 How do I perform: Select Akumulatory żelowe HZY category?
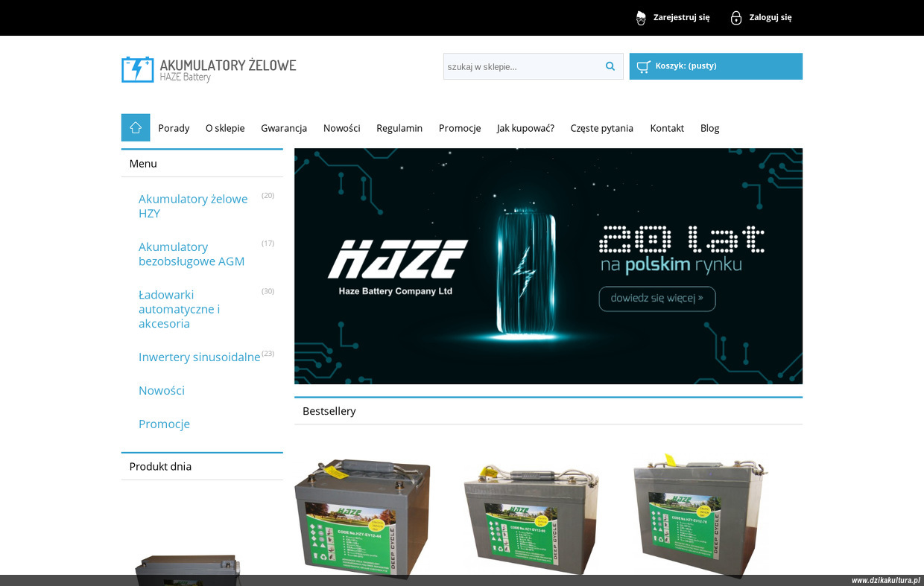coord(193,206)
